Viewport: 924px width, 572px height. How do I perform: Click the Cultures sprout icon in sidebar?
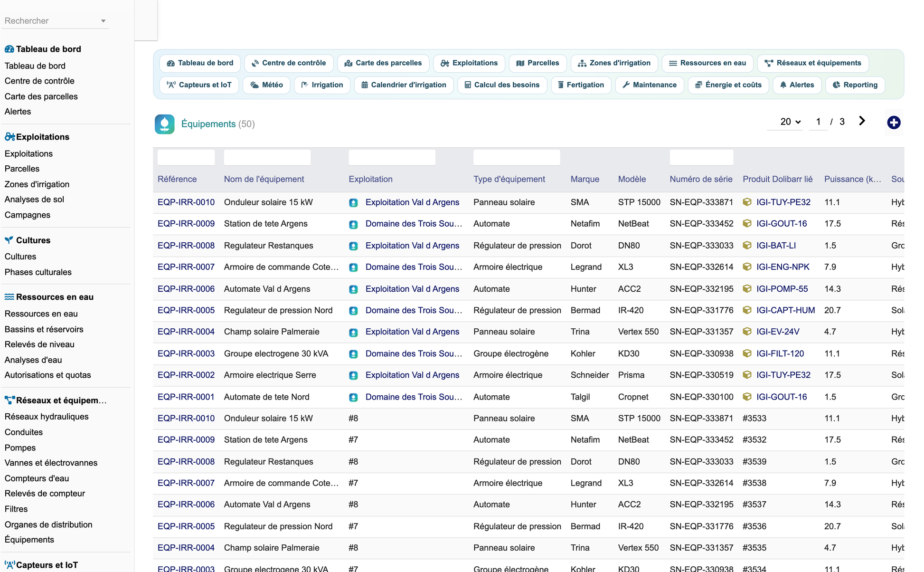[x=9, y=240]
